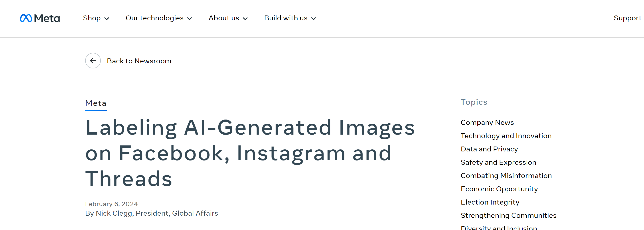Viewport: 644px width, 230px height.
Task: Select Safety and Expression topic
Action: pyautogui.click(x=498, y=162)
